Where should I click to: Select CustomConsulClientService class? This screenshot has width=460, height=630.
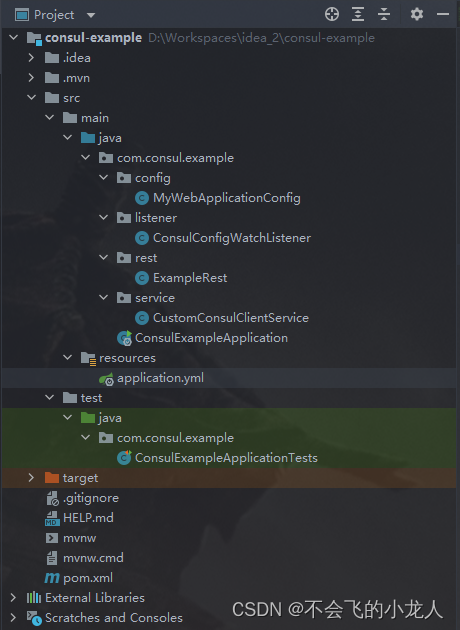point(231,318)
